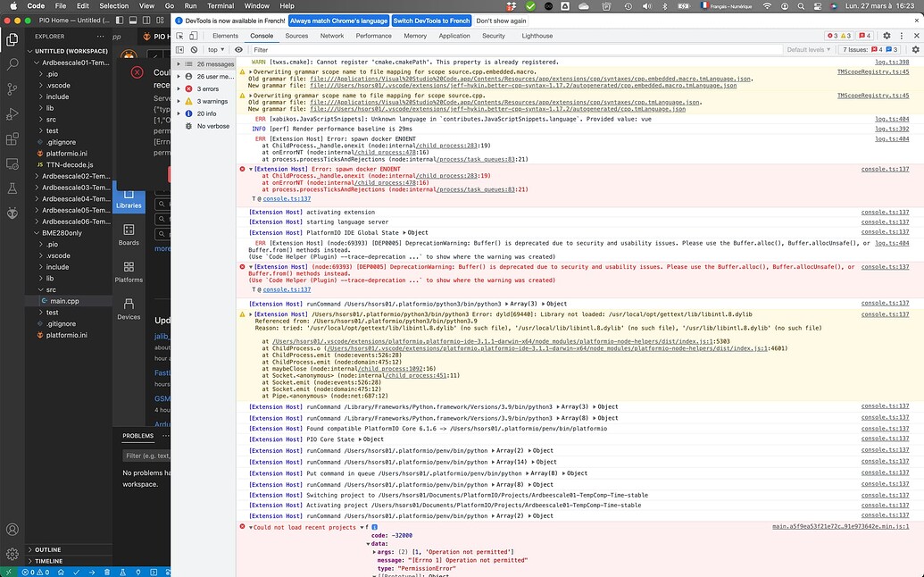Screen dimensions: 924x577
Task: Open DevTools settings gear
Action: [887, 36]
